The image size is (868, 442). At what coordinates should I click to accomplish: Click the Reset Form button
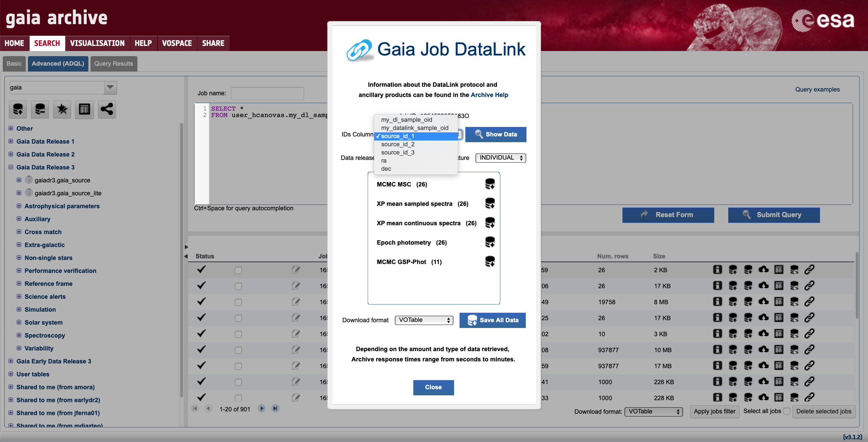click(668, 215)
